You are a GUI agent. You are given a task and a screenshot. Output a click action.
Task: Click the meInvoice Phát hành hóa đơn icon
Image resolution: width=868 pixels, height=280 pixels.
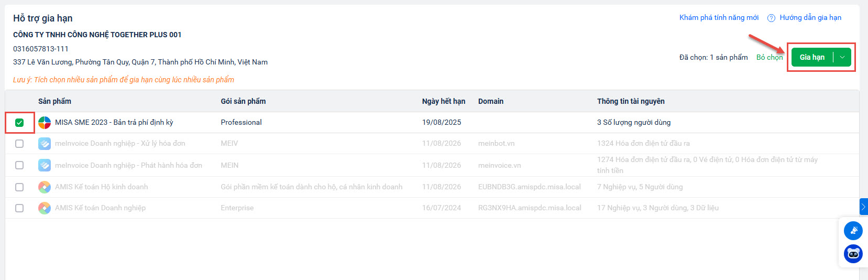coord(45,165)
